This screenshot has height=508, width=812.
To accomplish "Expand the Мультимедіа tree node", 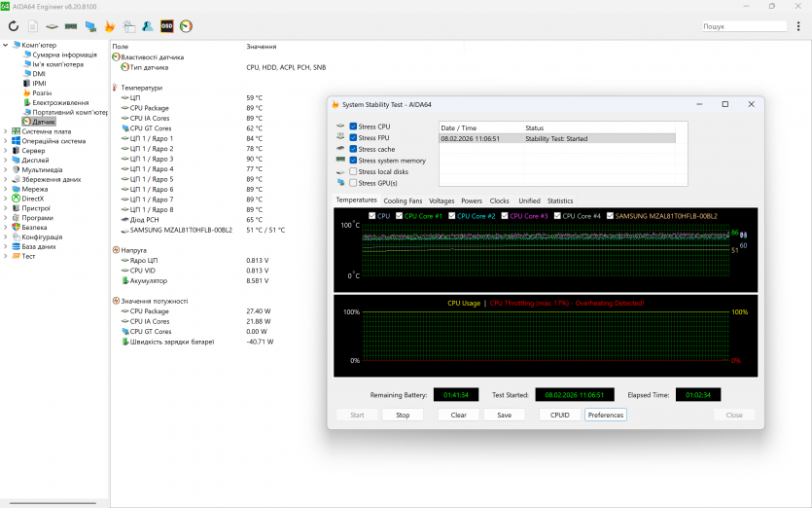I will [x=5, y=169].
